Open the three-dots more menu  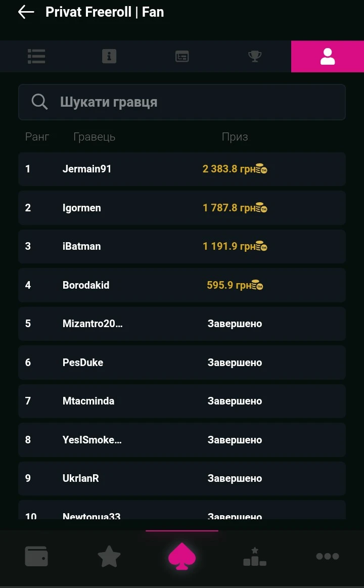click(x=328, y=556)
